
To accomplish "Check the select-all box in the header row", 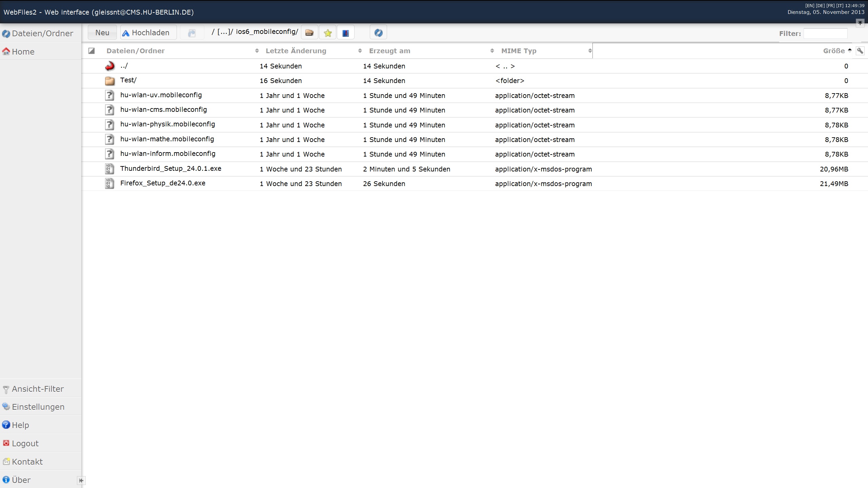I will [91, 50].
